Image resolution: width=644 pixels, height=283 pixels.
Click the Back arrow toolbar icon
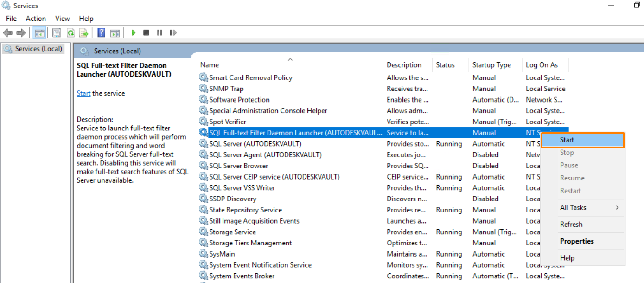[7, 32]
